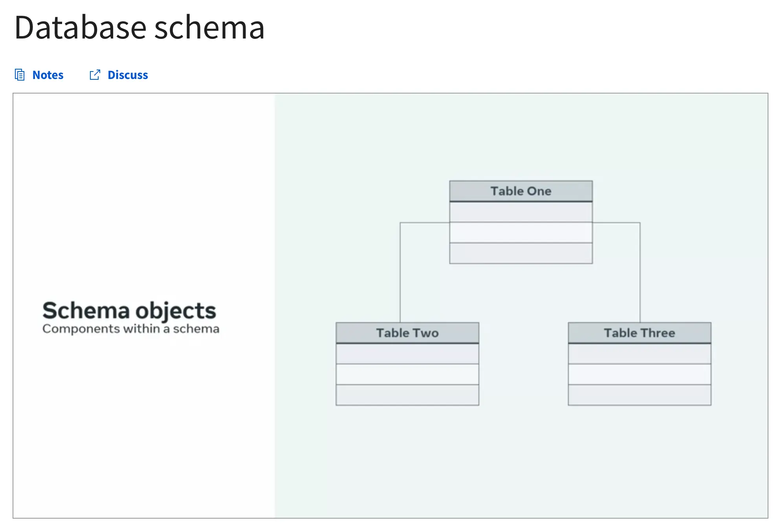Select the Table Three header
Screen dimensions: 781x532
click(x=640, y=333)
